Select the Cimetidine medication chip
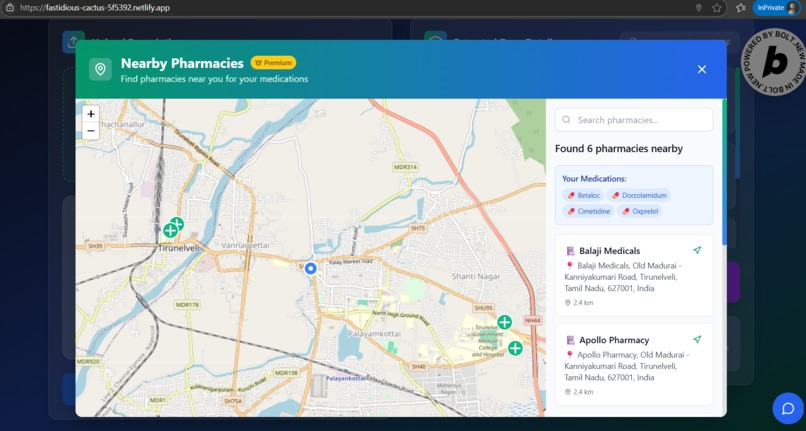Viewport: 806px width, 431px height. [588, 211]
